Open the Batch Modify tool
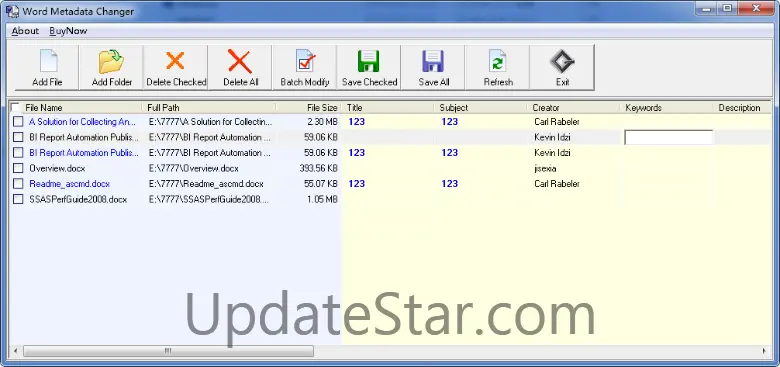 (304, 67)
